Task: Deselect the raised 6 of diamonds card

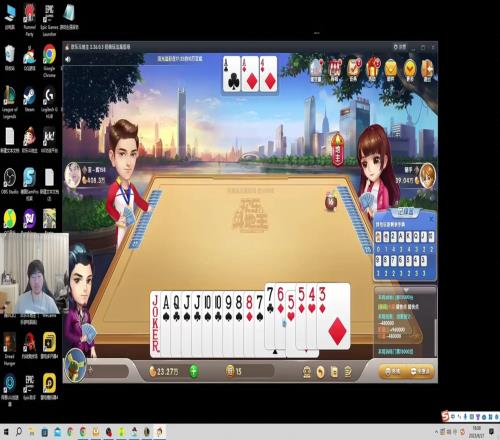Action: coord(280,316)
